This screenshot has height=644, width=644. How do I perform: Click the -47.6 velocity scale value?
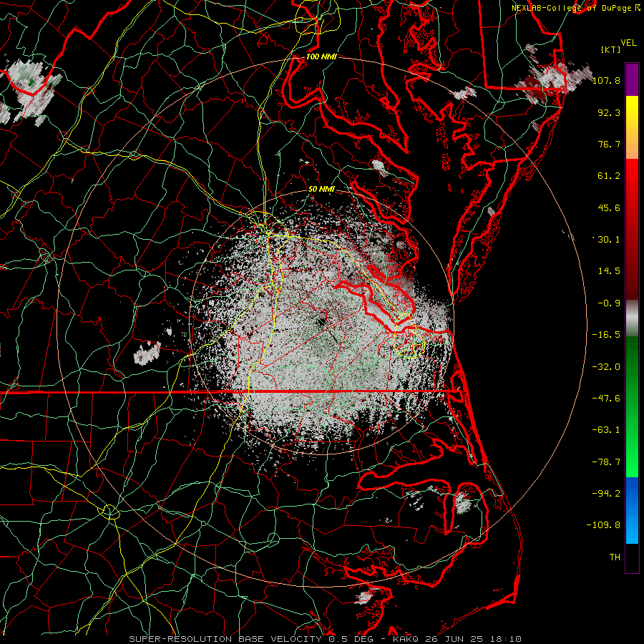606,399
